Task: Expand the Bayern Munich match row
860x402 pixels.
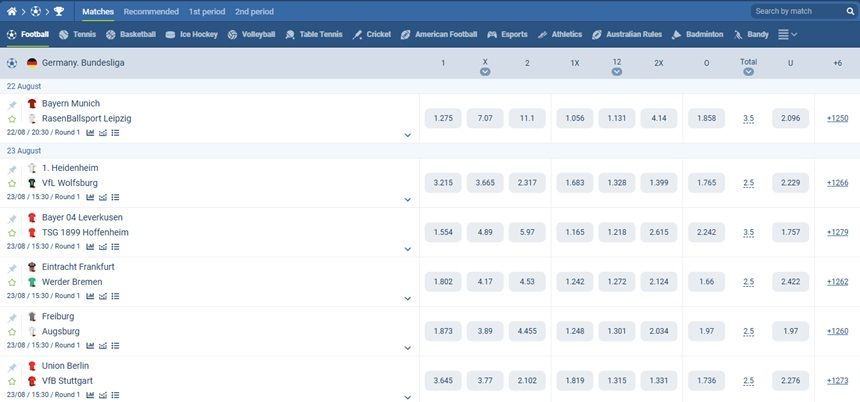Action: [x=408, y=135]
